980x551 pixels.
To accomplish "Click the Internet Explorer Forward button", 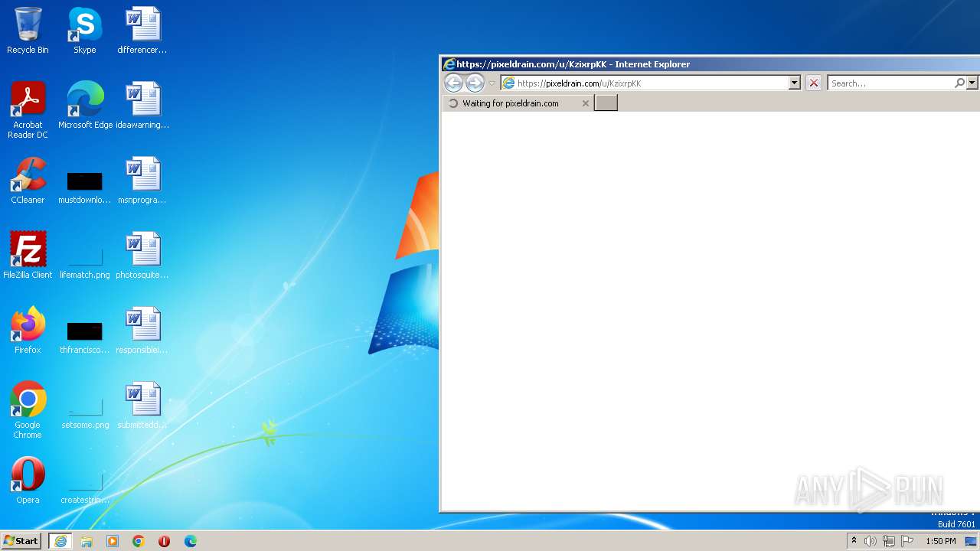I will 475,83.
